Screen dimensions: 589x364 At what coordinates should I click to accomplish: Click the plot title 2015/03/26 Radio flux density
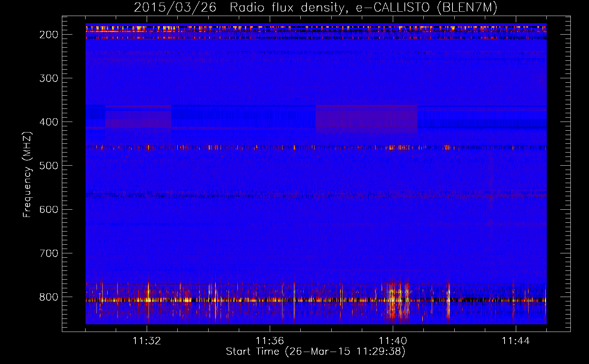316,7
